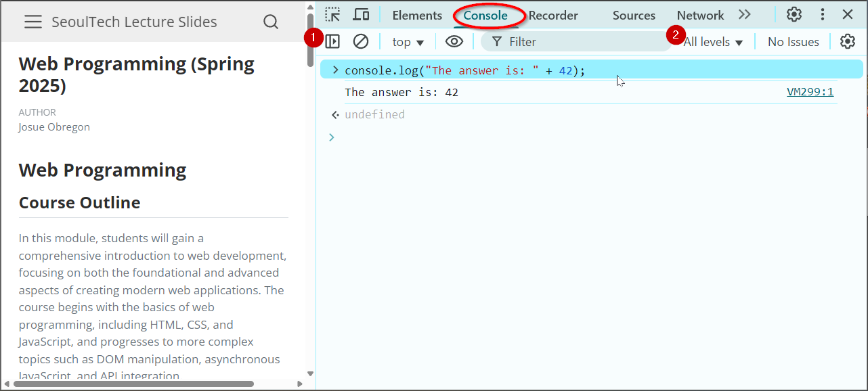Open Console settings gear icon
Image resolution: width=868 pixels, height=391 pixels.
(x=847, y=42)
